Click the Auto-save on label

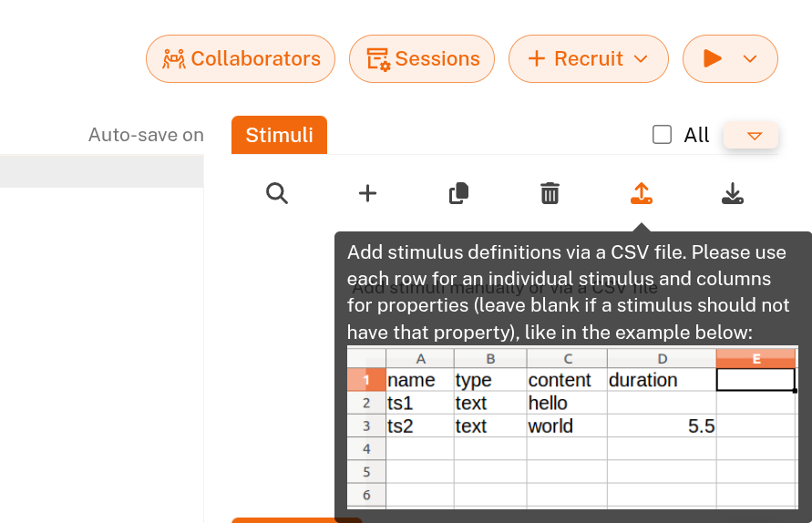click(146, 136)
